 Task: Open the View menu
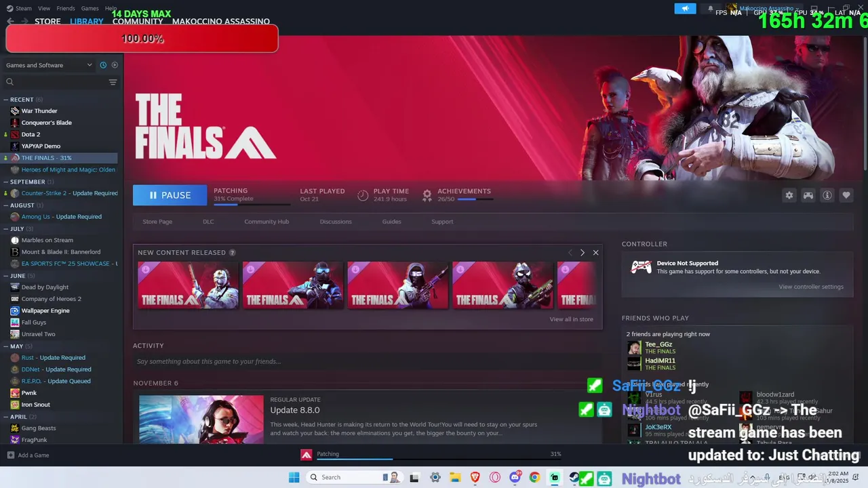point(44,9)
